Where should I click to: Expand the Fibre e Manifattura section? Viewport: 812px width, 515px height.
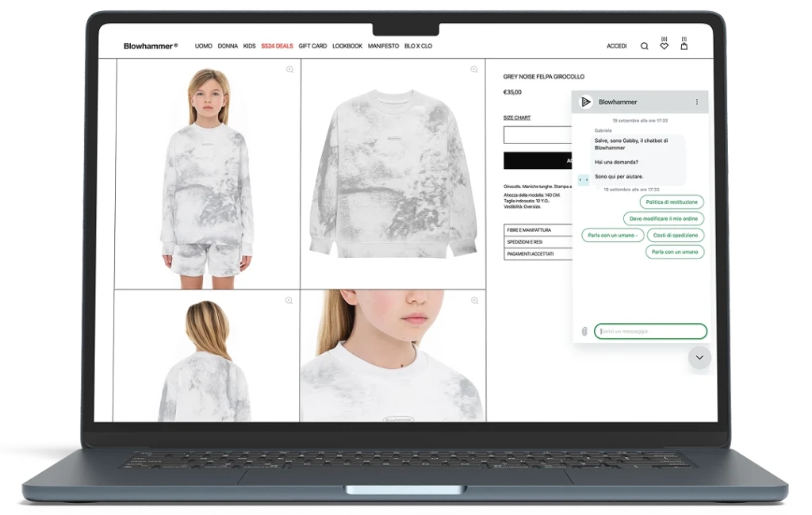tap(538, 230)
